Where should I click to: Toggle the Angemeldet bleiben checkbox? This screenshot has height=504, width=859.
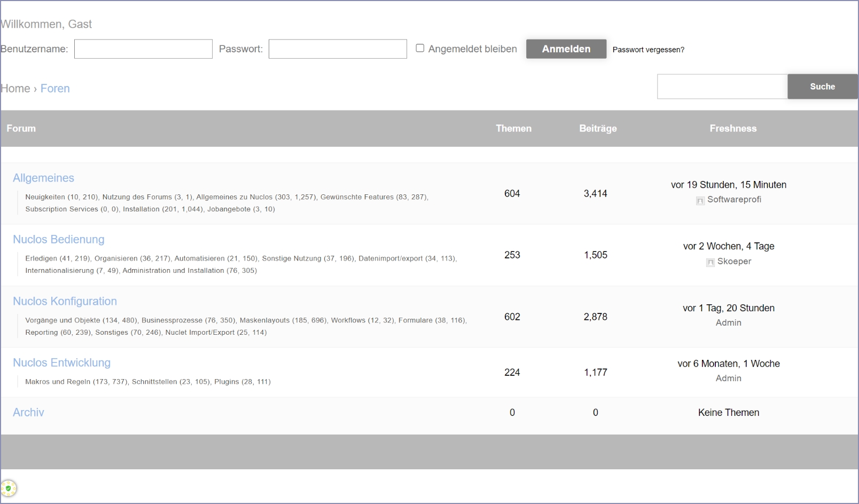(420, 48)
